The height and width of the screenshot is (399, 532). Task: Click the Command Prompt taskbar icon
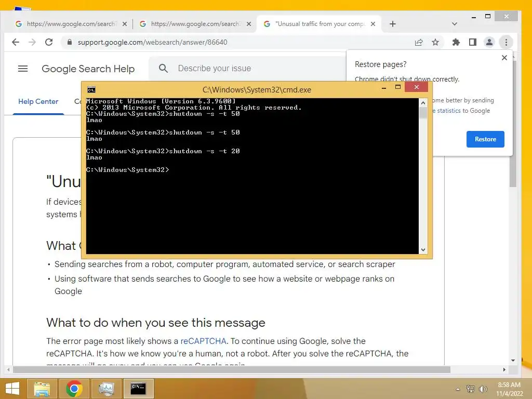[138, 389]
